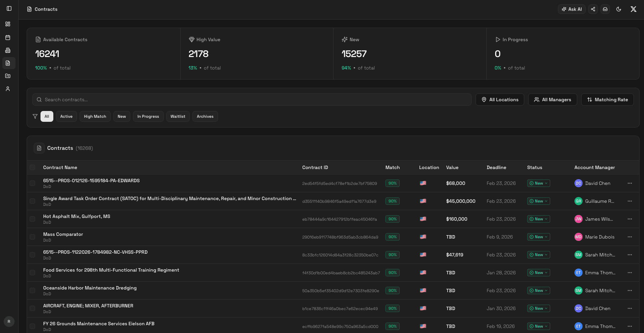644x333 pixels.
Task: Open the profile person icon in sidebar
Action: pos(8,89)
